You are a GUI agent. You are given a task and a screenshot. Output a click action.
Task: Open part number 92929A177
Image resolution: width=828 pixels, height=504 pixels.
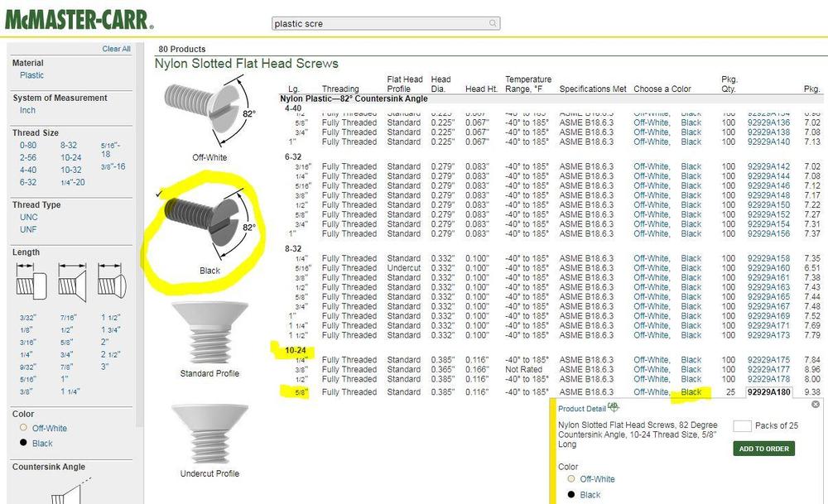pos(768,369)
